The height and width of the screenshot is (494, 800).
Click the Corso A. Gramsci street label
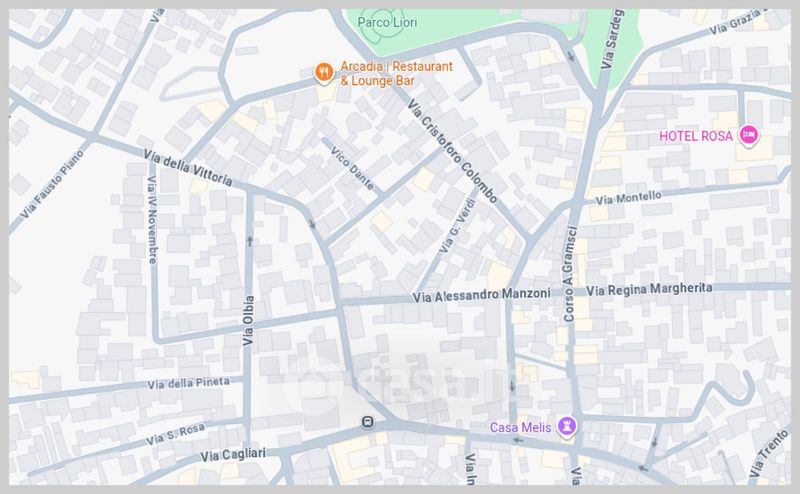click(x=569, y=274)
